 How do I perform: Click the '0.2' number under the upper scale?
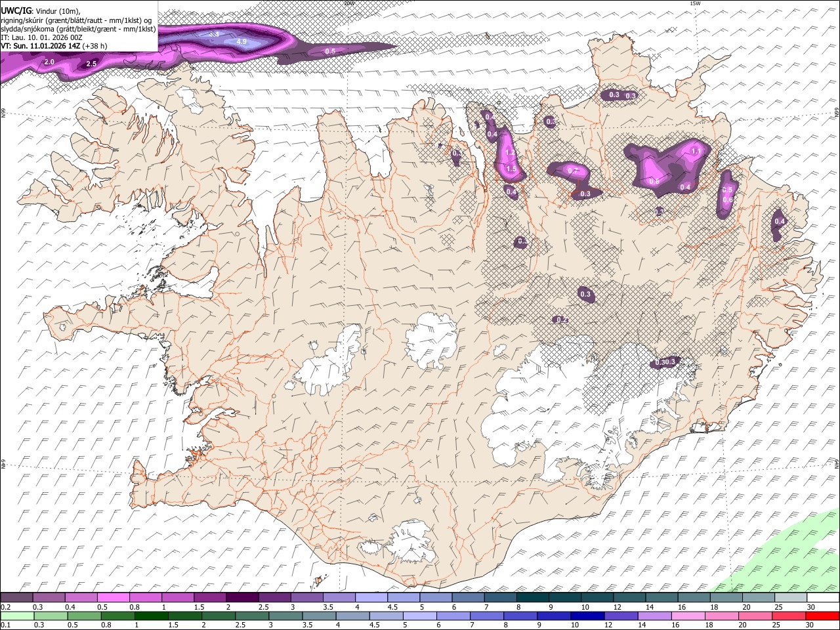[5, 607]
